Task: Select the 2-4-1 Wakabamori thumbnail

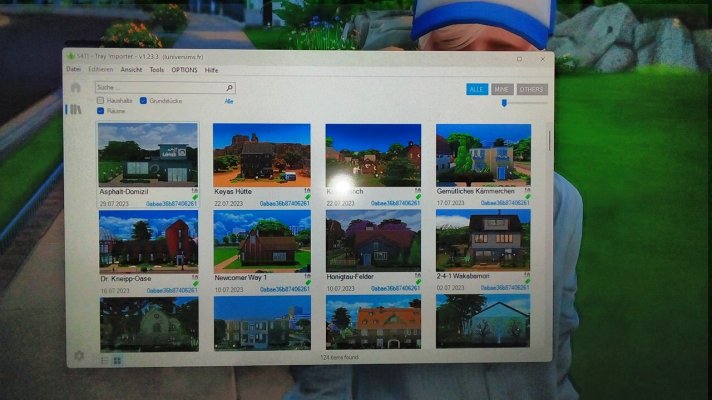Action: click(483, 240)
